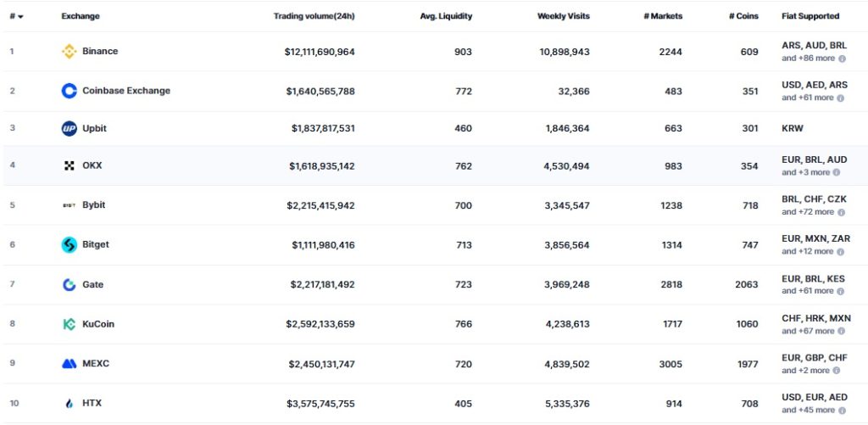Click Binance volume $12,111,690,964
The image size is (868, 425).
pos(320,52)
